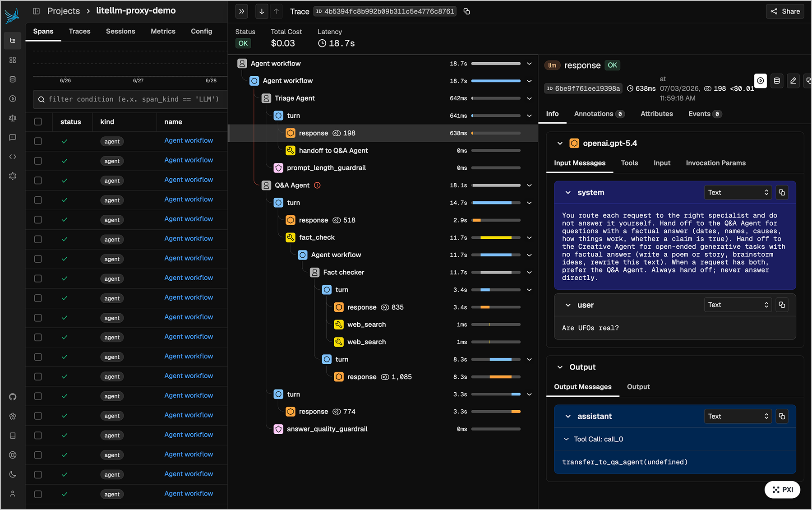Select the handoff to Q&A Agent span
The width and height of the screenshot is (812, 510).
tap(383, 151)
